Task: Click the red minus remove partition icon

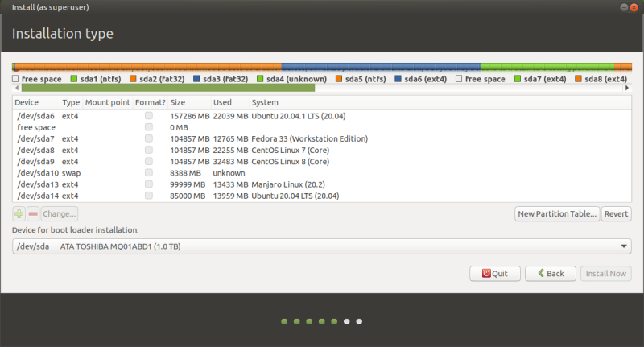Action: point(33,213)
